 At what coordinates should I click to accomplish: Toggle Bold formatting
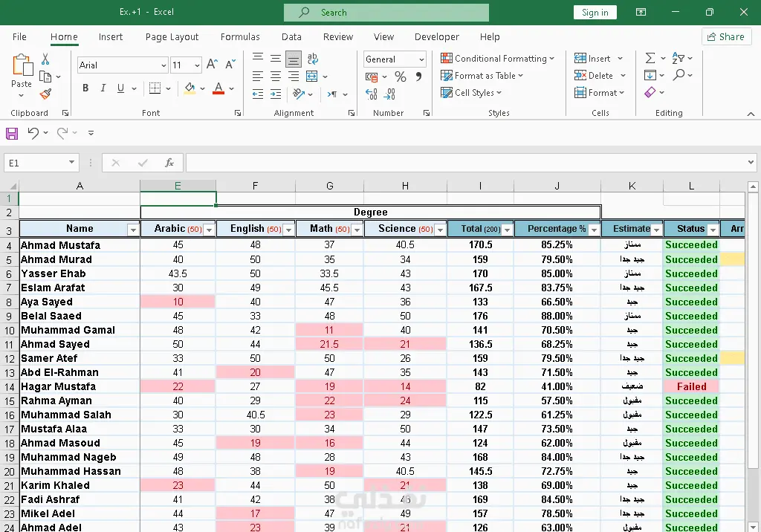[x=85, y=88]
